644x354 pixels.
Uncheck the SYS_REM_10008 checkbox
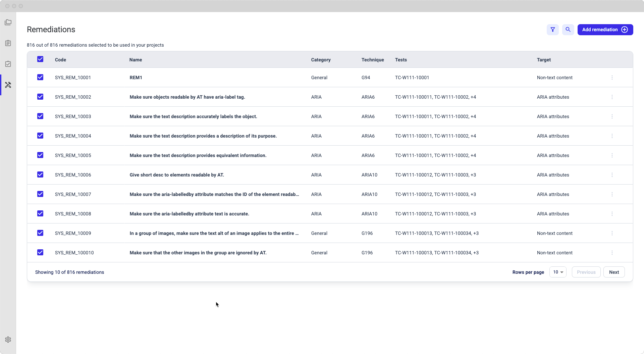tap(40, 213)
